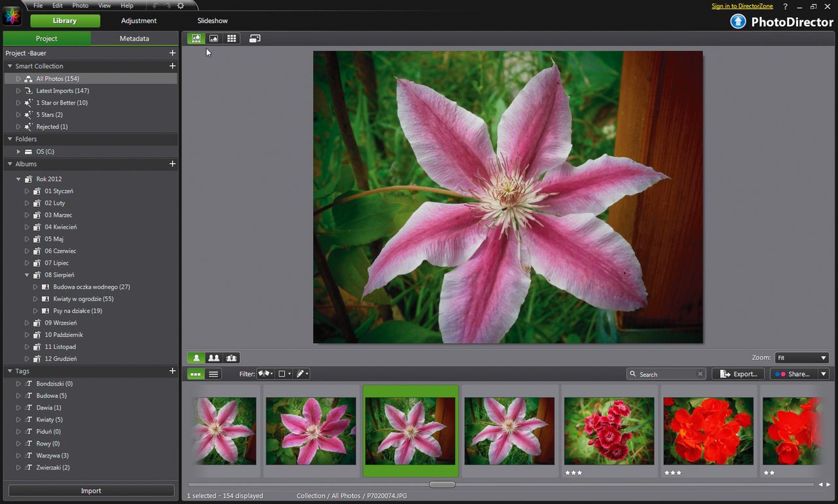Viewport: 838px width, 504px height.
Task: Open the 05 Maj album
Action: [x=54, y=239]
